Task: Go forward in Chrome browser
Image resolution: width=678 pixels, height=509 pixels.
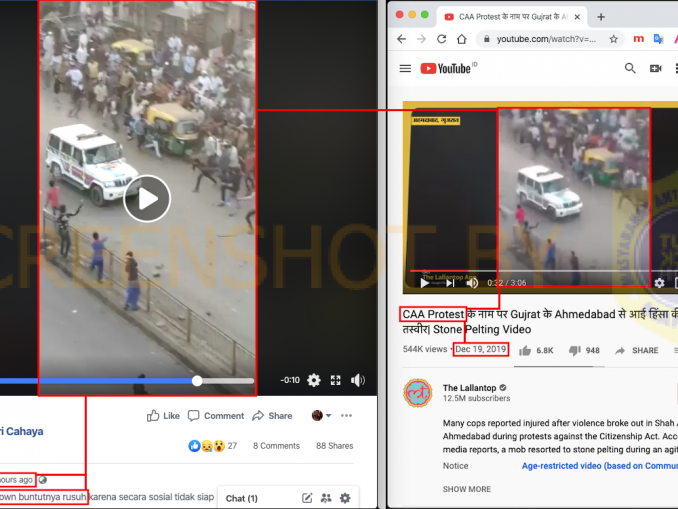Action: 421,39
